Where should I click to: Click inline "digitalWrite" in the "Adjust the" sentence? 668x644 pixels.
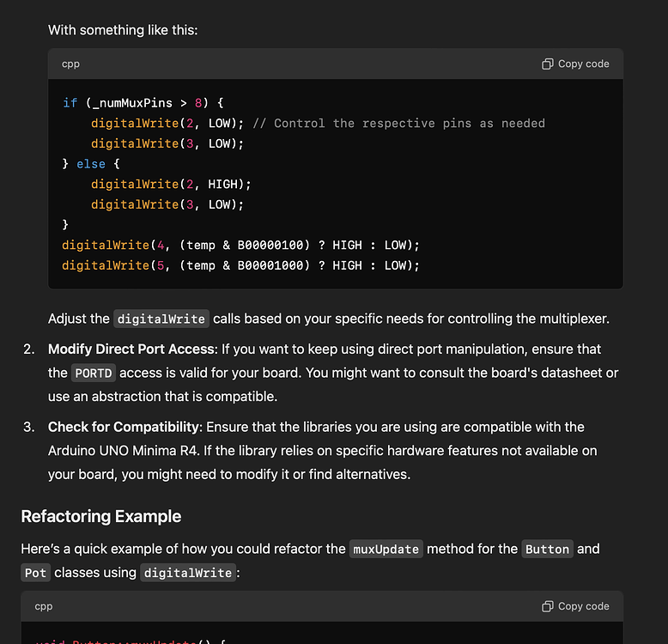[x=161, y=319]
